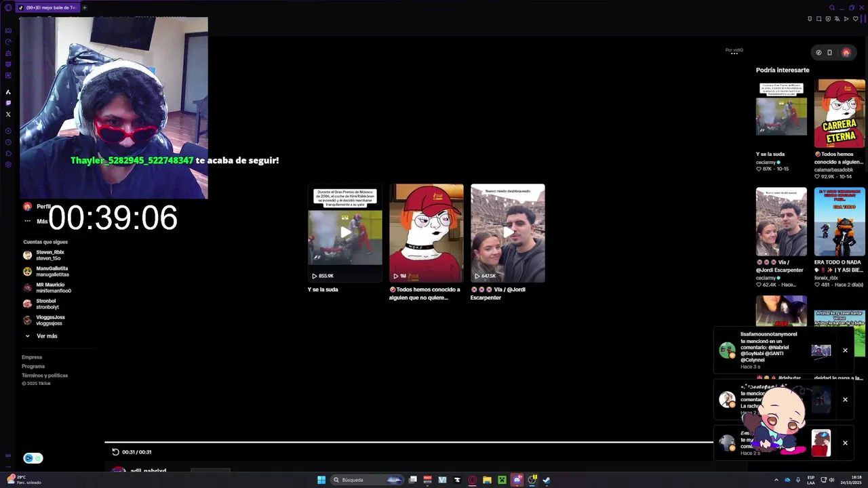Open the Windows Start button
The image size is (868, 488).
(x=321, y=480)
